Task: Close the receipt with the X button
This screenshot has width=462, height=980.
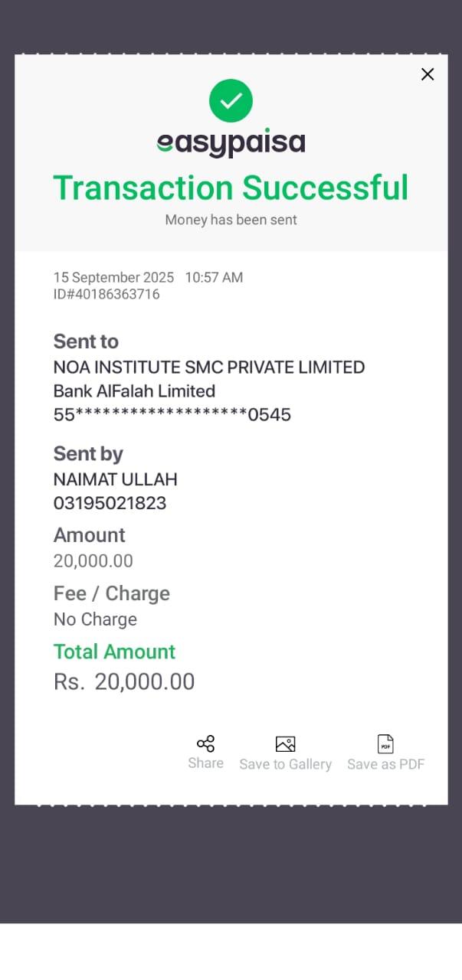Action: coord(428,74)
